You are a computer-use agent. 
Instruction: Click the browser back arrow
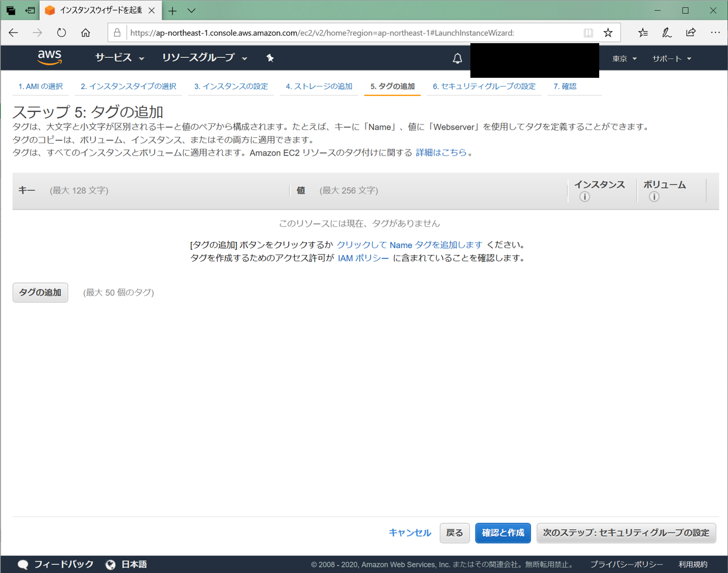[14, 33]
